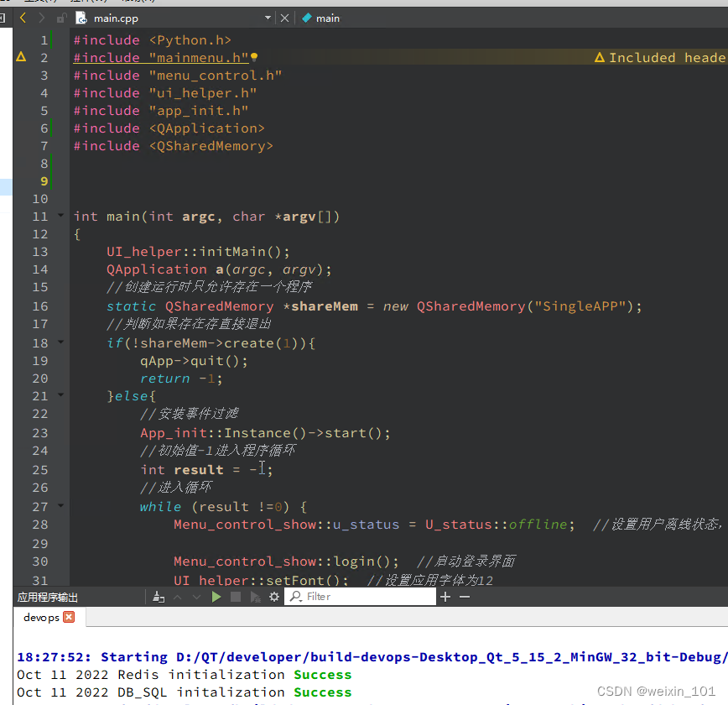Click the previous item up arrow in output bar
728x705 pixels.
point(177,597)
